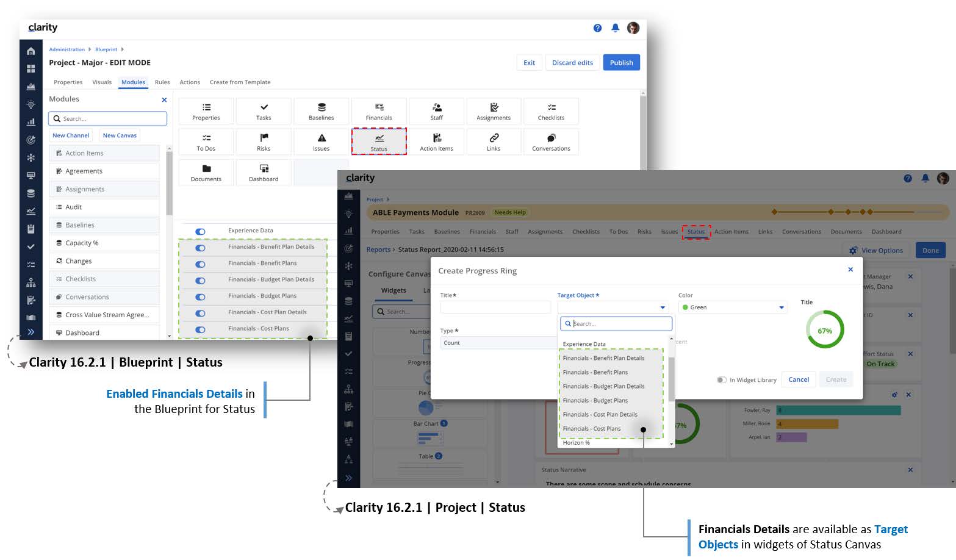Choose Financials - Cost Plans in dropdown list
This screenshot has height=560, width=956.
point(592,428)
